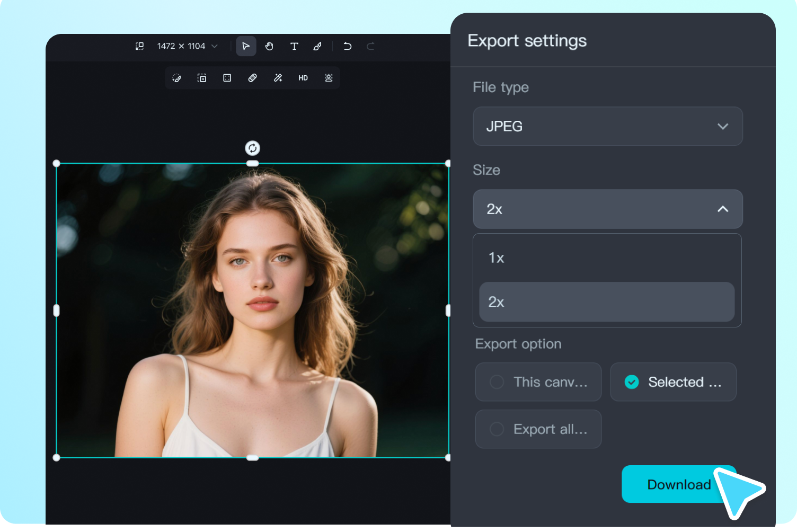This screenshot has width=797, height=532.
Task: Click the bottom-left corner selection handle
Action: tap(57, 458)
